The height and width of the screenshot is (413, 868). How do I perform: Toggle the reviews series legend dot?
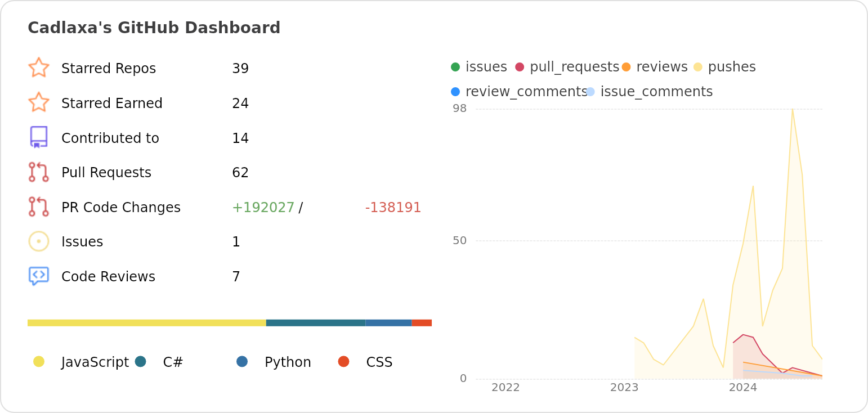tap(626, 67)
